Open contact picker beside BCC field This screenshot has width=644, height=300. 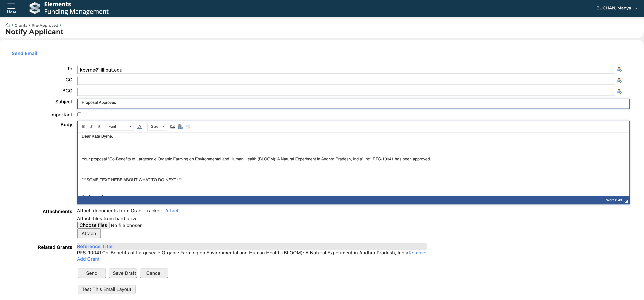(619, 91)
